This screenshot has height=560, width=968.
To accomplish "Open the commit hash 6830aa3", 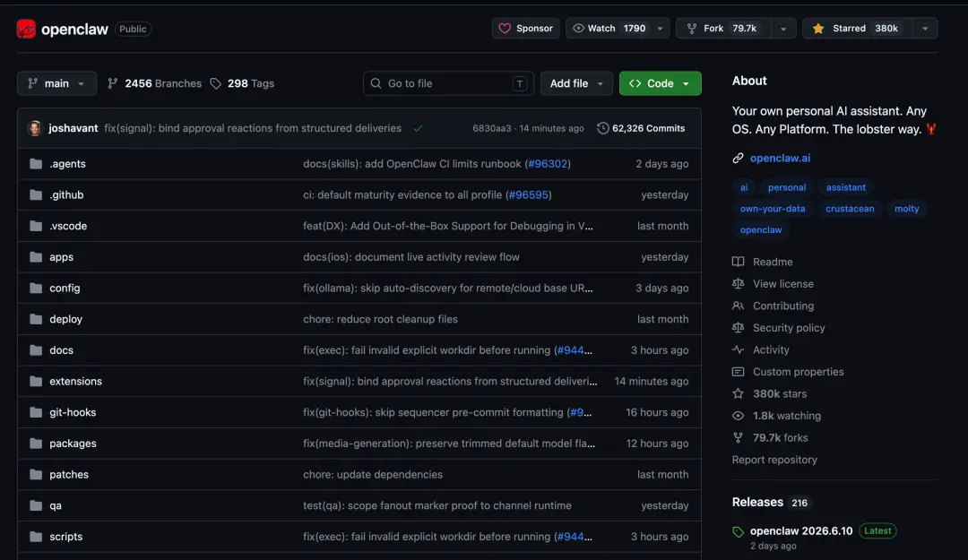I will (492, 128).
